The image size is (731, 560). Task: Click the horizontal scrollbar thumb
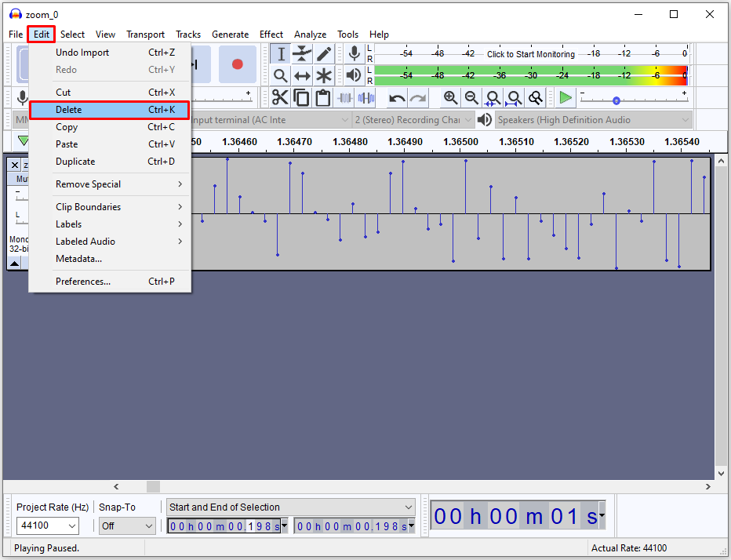(x=154, y=486)
